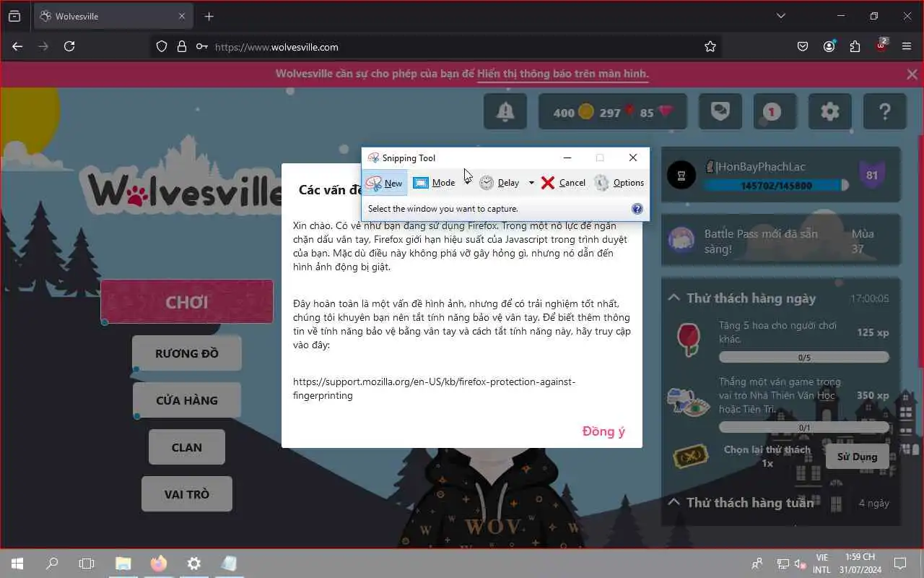Click the red rose currency icon

pyautogui.click(x=629, y=112)
